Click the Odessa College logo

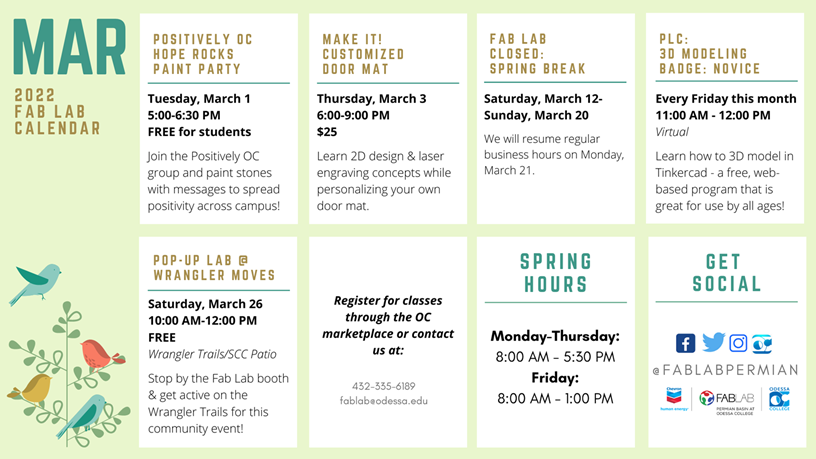tap(779, 398)
